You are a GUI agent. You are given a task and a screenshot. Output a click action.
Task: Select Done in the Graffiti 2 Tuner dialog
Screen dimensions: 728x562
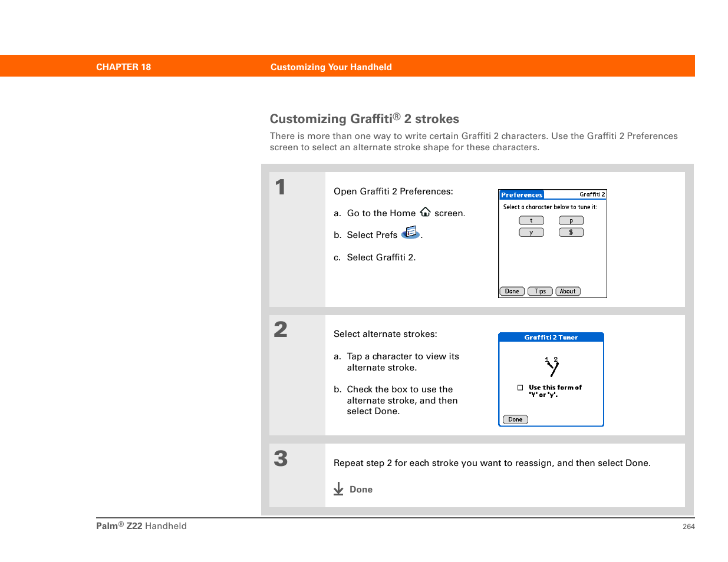pyautogui.click(x=515, y=419)
